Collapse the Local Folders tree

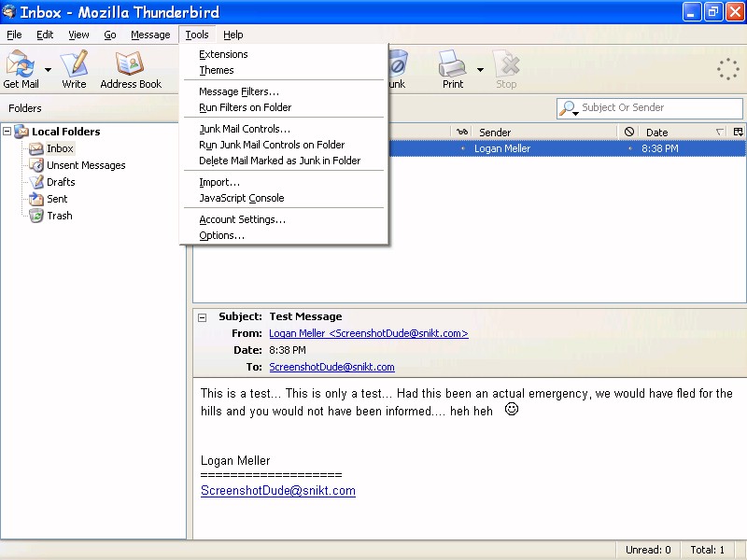pos(7,131)
